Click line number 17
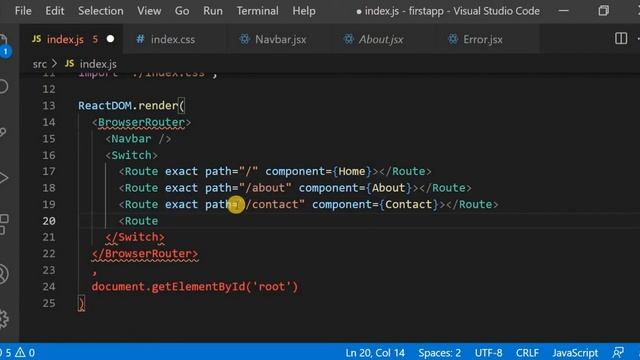 point(49,171)
